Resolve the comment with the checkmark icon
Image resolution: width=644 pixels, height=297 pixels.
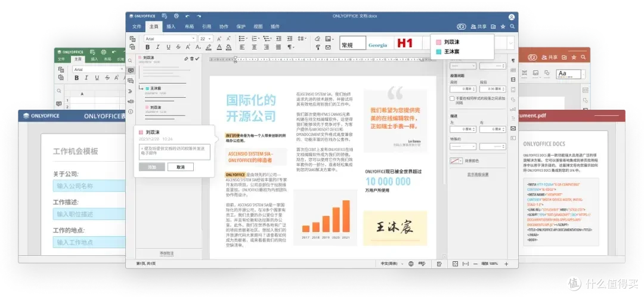tap(197, 58)
